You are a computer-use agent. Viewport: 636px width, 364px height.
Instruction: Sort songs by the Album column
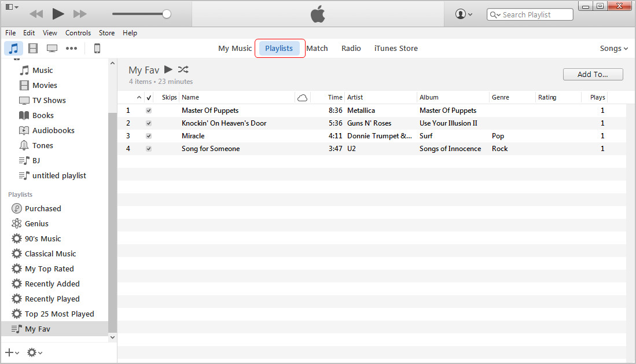(429, 97)
